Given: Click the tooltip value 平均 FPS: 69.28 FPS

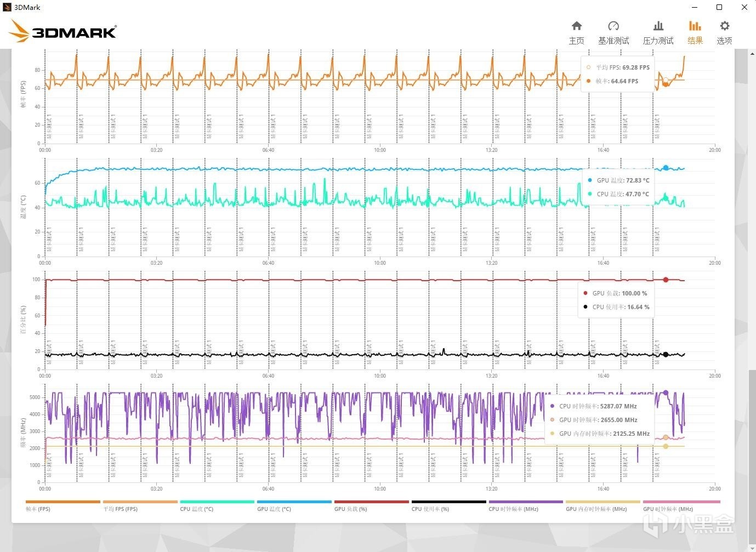Looking at the screenshot, I should pos(622,67).
